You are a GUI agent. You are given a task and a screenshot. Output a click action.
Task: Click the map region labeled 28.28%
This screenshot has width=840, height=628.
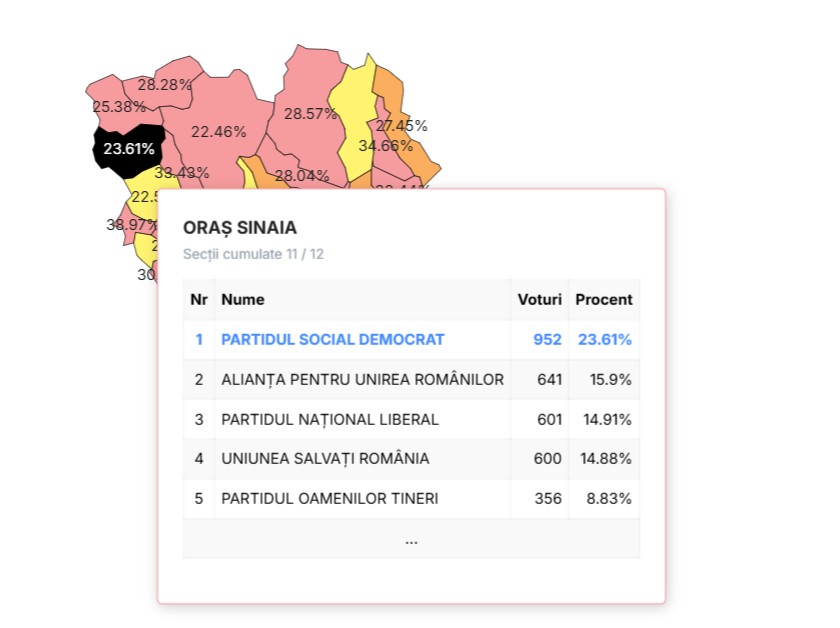[165, 84]
